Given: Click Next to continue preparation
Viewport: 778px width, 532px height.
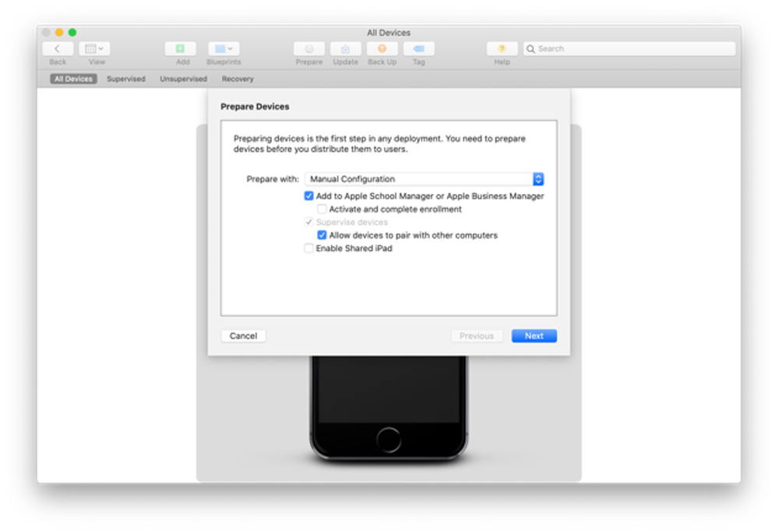Looking at the screenshot, I should tap(534, 336).
